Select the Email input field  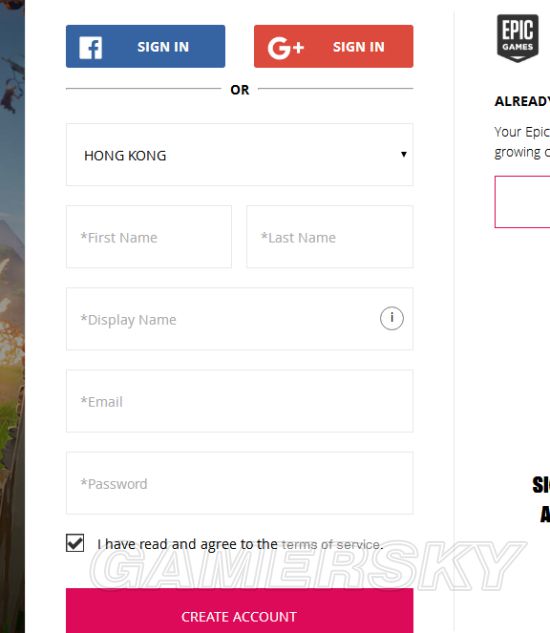[239, 401]
